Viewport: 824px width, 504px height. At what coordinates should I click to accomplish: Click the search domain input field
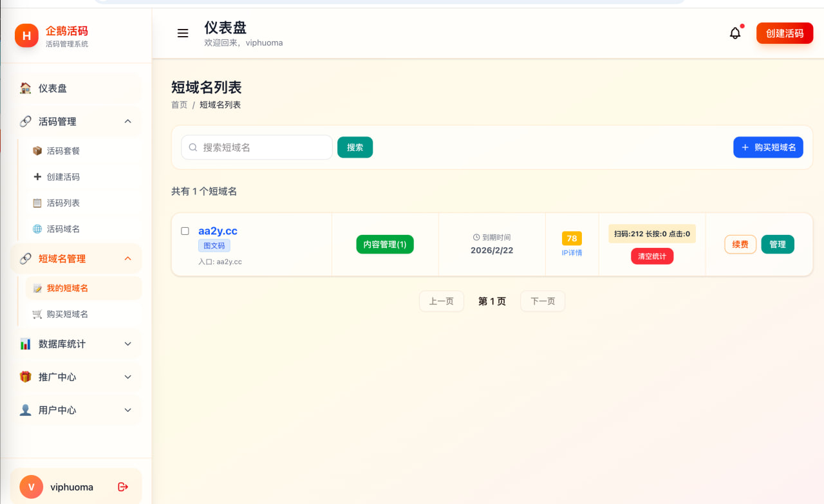tap(256, 147)
